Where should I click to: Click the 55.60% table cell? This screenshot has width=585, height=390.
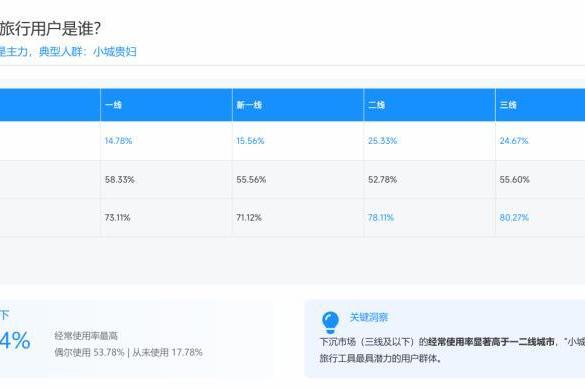click(x=540, y=180)
